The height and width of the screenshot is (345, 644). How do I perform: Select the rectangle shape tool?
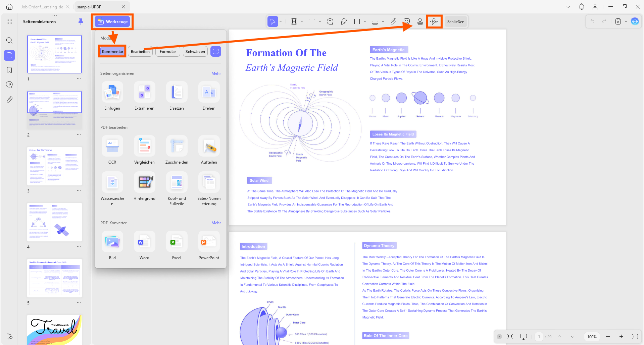tap(357, 21)
